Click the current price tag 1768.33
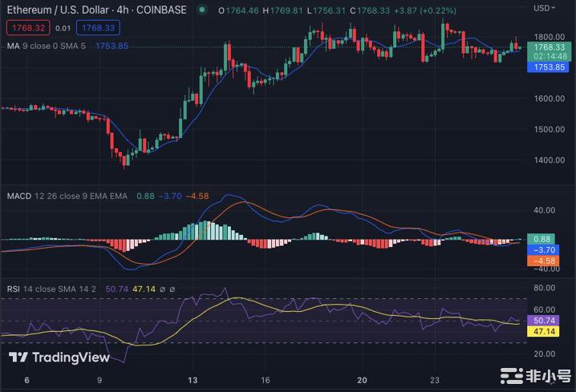The height and width of the screenshot is (392, 576). coord(550,47)
